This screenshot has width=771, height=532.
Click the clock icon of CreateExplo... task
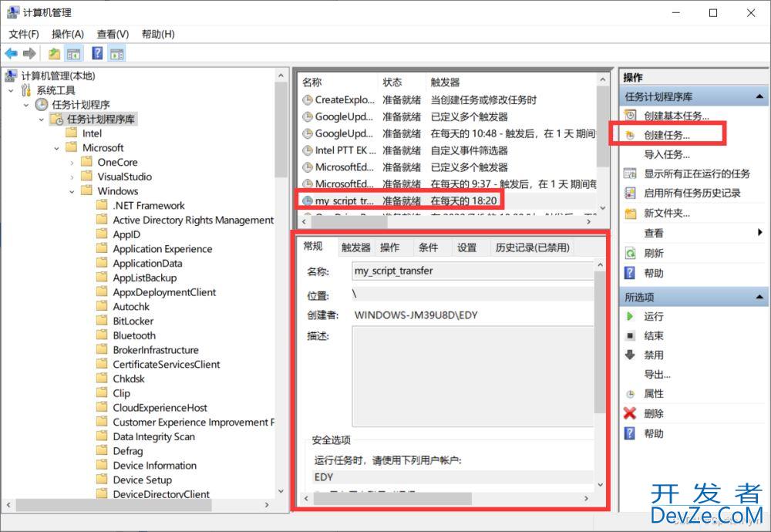point(308,99)
